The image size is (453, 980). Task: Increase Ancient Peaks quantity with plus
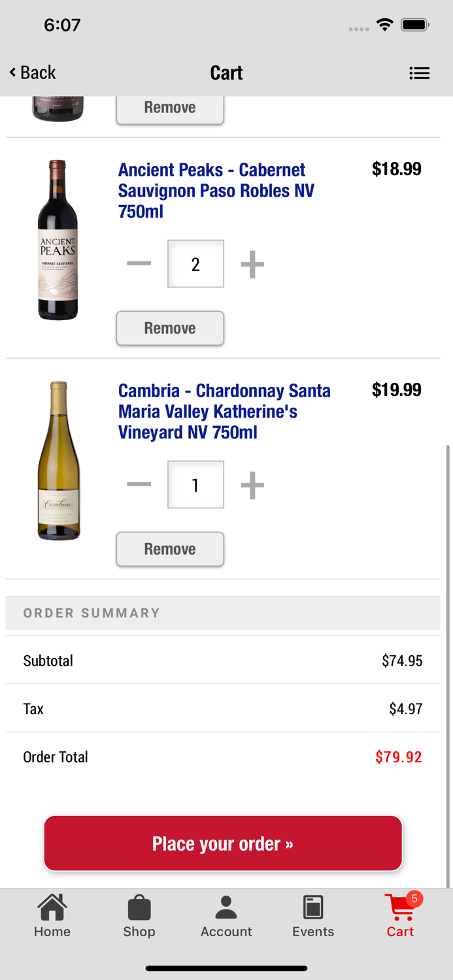[252, 264]
